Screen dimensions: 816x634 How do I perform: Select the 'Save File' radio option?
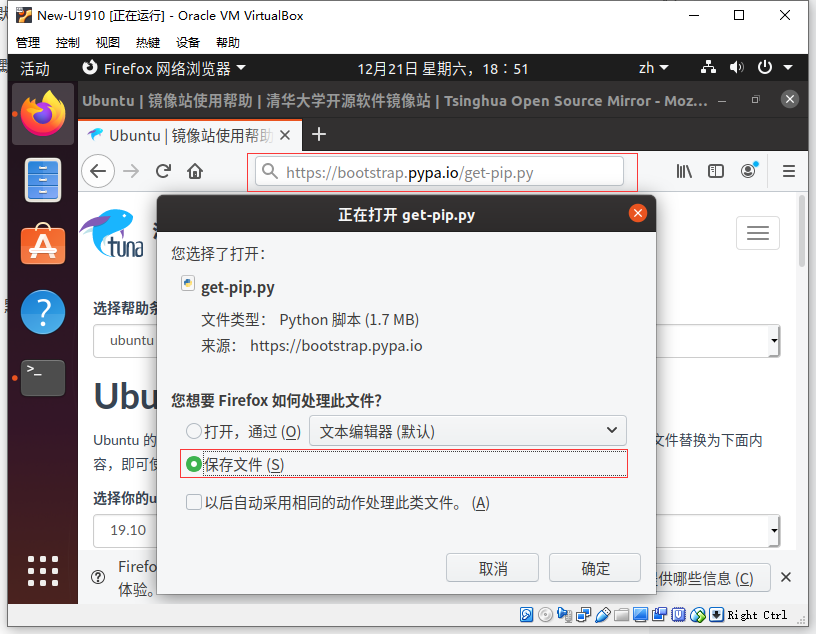coord(194,464)
